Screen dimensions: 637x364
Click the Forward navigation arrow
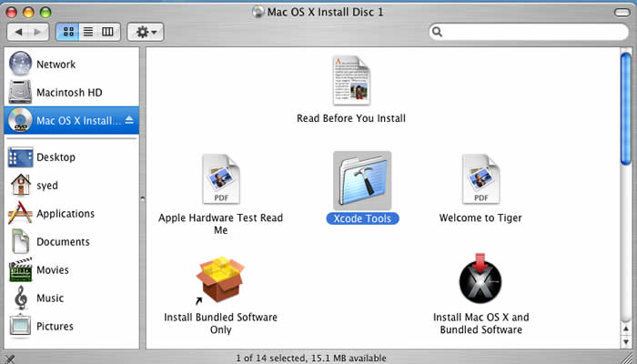point(38,32)
